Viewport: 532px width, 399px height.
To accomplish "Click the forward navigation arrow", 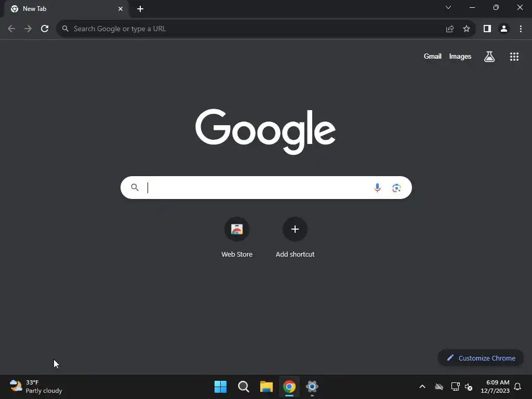I will [28, 29].
